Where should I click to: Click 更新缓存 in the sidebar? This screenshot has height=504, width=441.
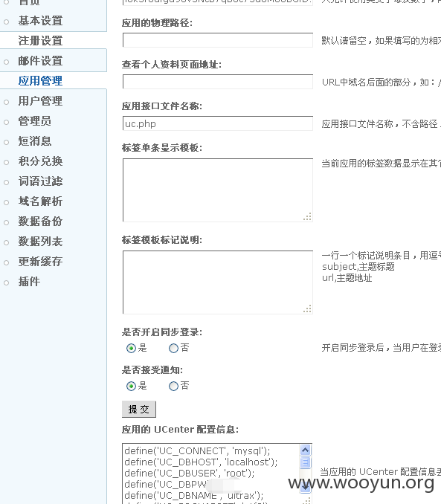tap(40, 262)
